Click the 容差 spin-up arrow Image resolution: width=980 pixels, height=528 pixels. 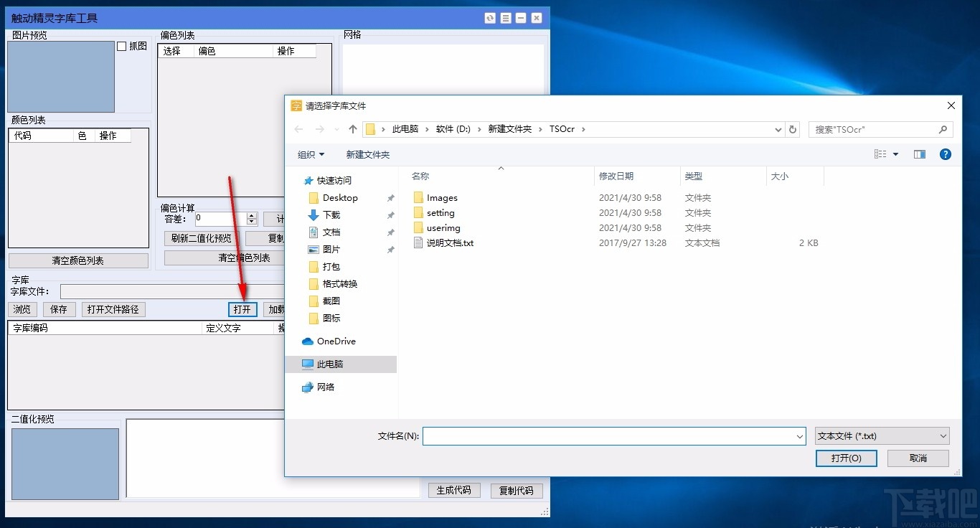pyautogui.click(x=251, y=215)
